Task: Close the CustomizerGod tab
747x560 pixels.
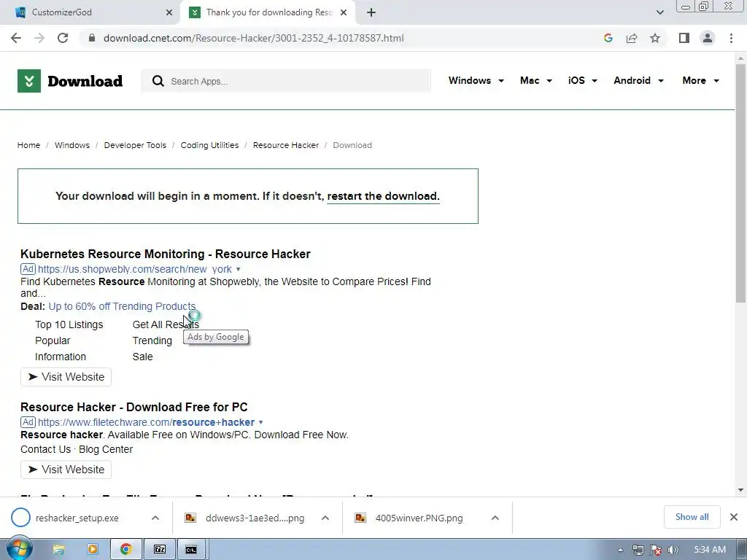Action: point(169,12)
